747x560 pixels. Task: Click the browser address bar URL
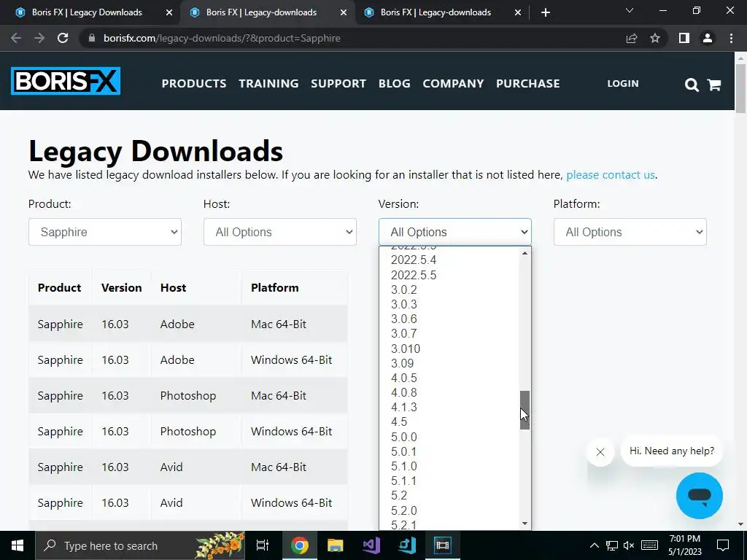pyautogui.click(x=222, y=38)
